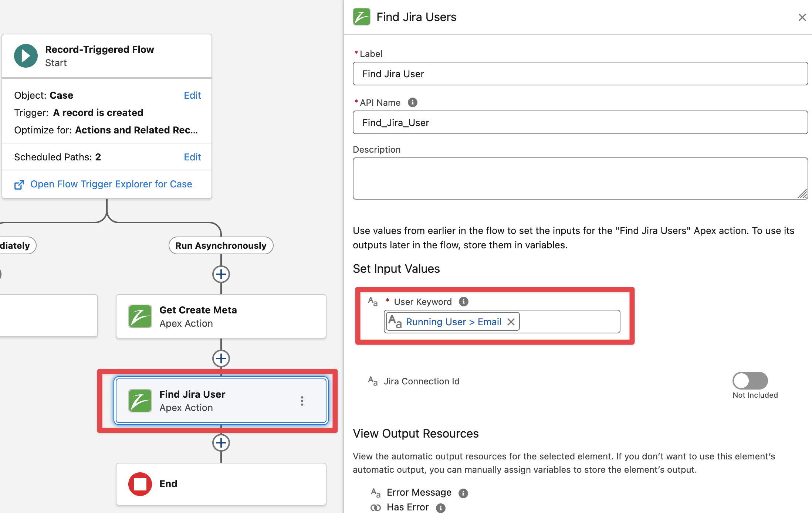Close the Find Jira Users panel

tap(802, 17)
